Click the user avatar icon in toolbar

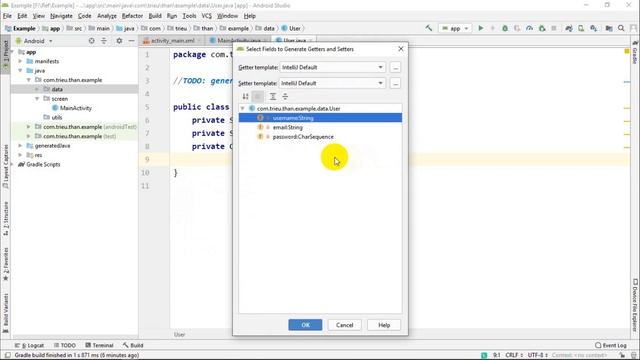pyautogui.click(x=633, y=28)
